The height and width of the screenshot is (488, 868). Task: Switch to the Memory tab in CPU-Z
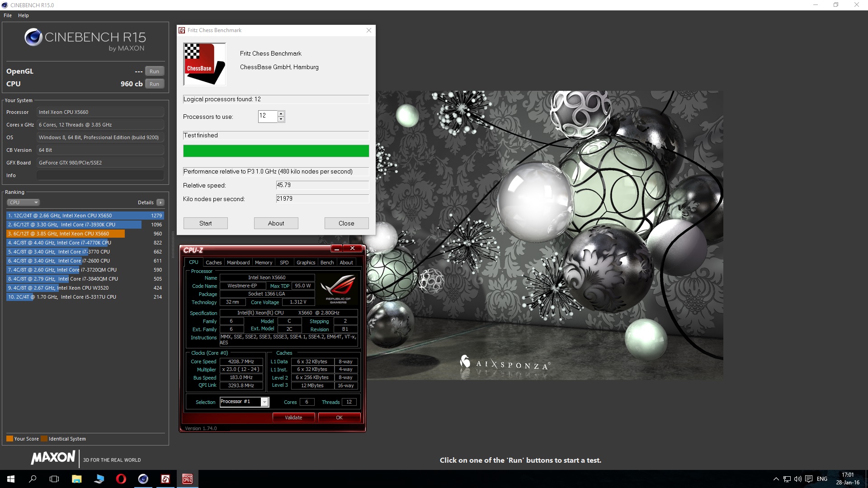[x=263, y=263]
